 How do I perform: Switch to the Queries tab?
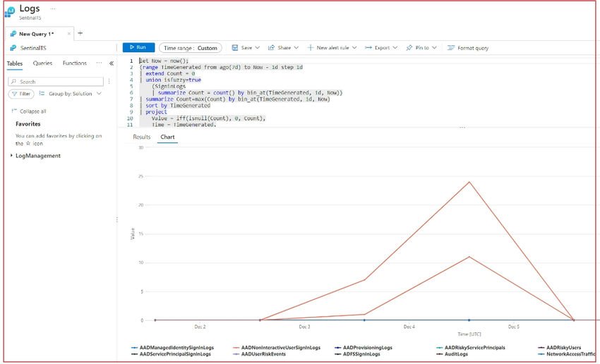coord(42,63)
